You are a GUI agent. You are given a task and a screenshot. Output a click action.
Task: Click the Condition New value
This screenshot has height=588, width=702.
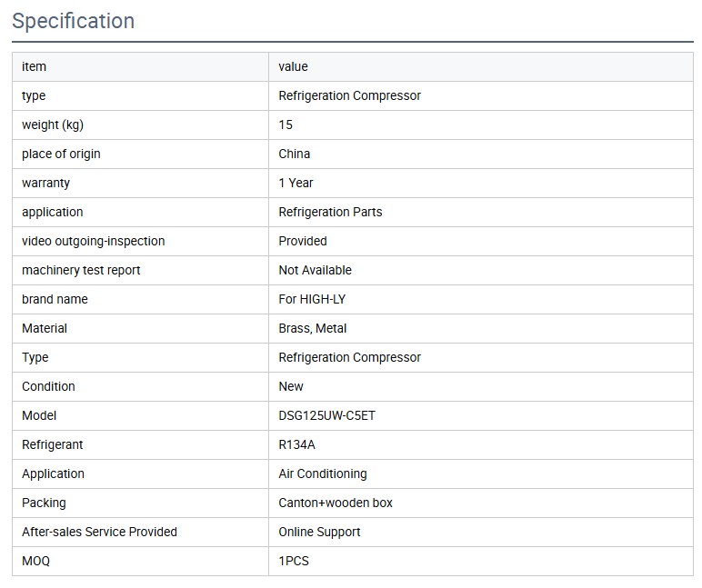tap(291, 386)
